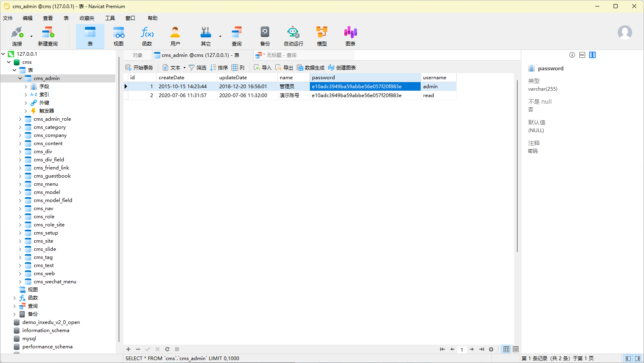Switch to form view mode

516,349
